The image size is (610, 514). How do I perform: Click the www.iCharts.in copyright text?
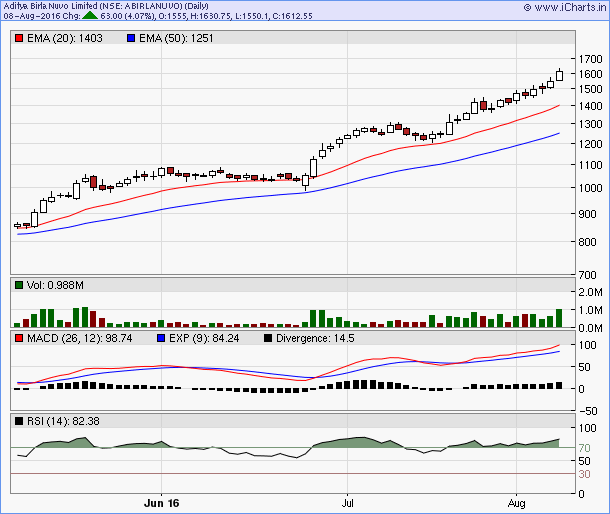click(x=565, y=7)
